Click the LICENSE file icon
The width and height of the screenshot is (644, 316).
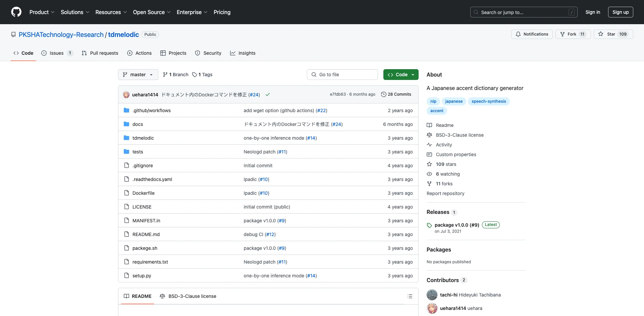pos(126,207)
